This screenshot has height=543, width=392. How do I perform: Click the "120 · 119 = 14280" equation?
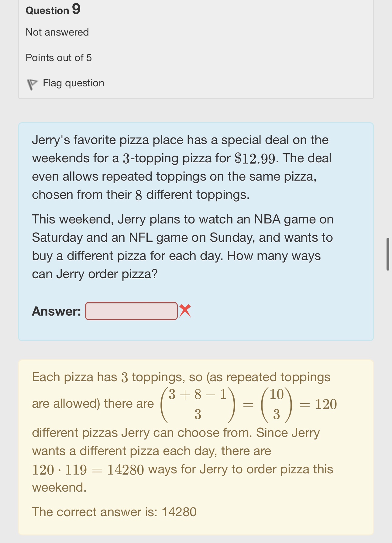tap(88, 470)
